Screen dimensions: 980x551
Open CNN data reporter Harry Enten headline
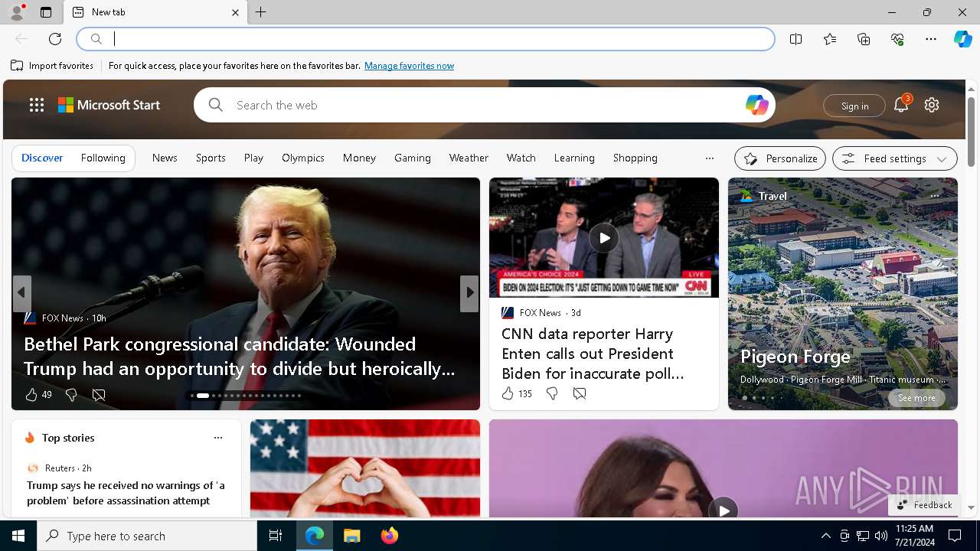tap(593, 354)
